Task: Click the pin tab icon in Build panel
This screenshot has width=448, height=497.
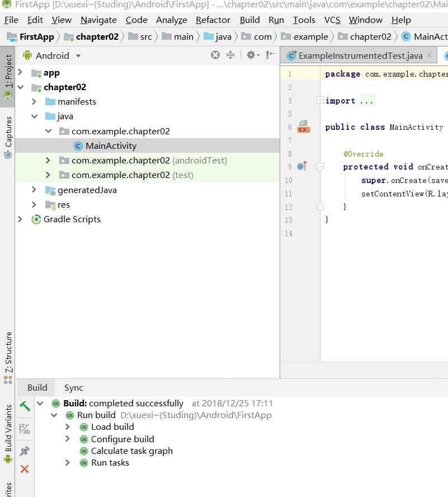Action: coord(25,451)
